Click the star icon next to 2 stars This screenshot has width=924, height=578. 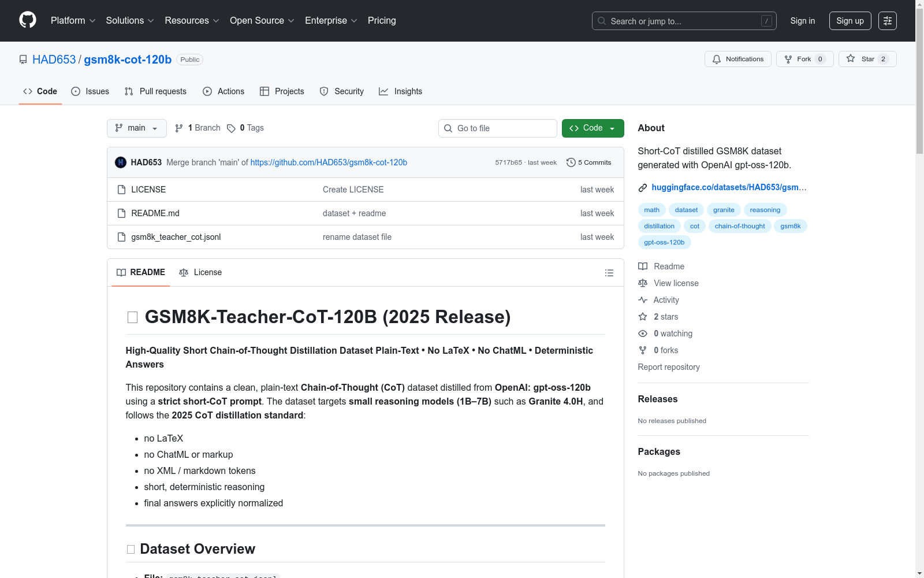[x=643, y=317]
